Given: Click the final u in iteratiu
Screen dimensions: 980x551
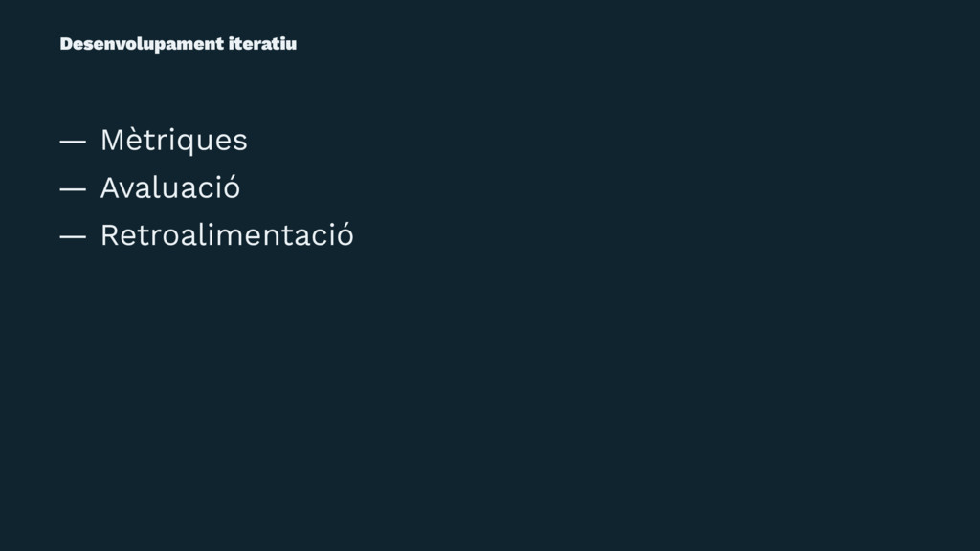Looking at the screenshot, I should [291, 44].
